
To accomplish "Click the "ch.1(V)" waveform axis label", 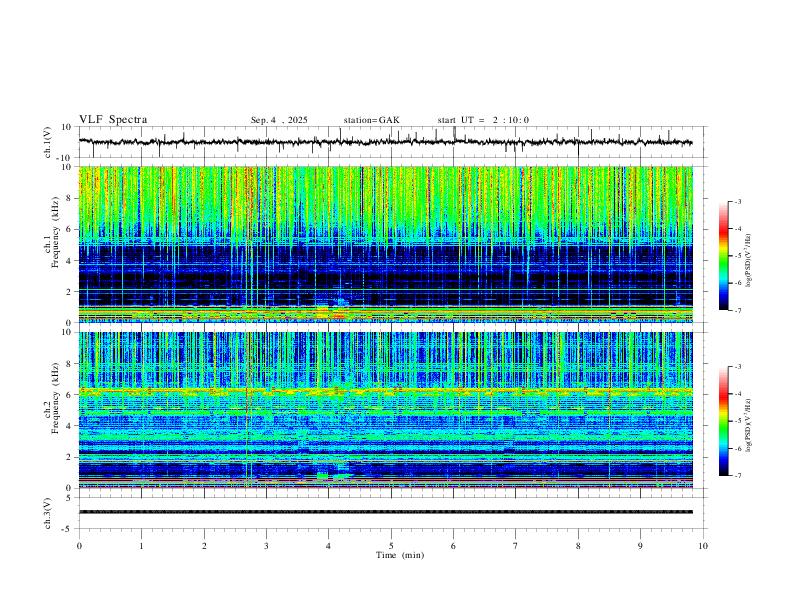I will 48,142.
